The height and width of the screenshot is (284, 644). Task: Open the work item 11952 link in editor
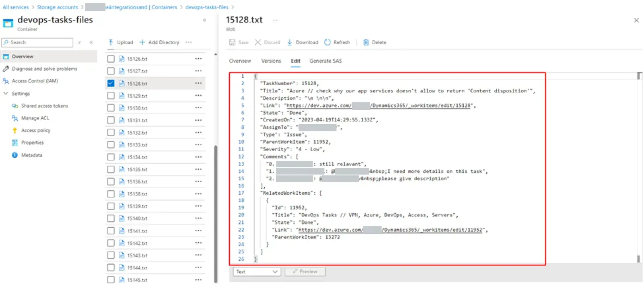pos(391,230)
